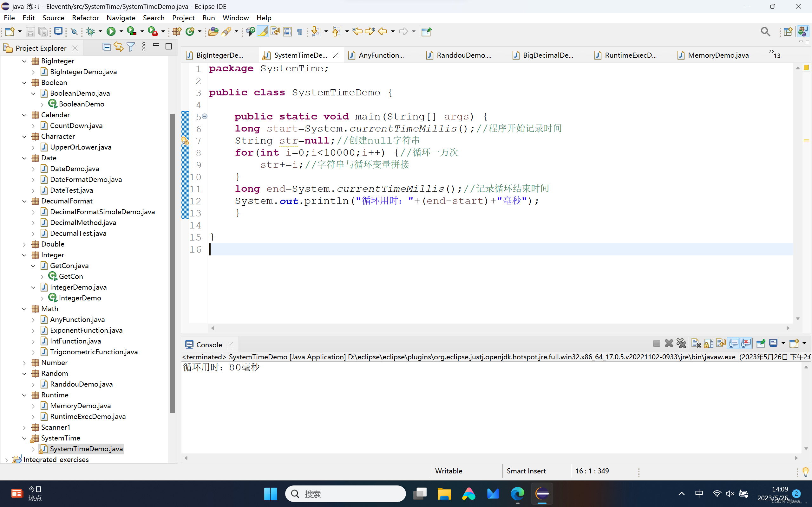Viewport: 812px width, 507px height.
Task: Click the Pin Console icon
Action: [x=761, y=343]
